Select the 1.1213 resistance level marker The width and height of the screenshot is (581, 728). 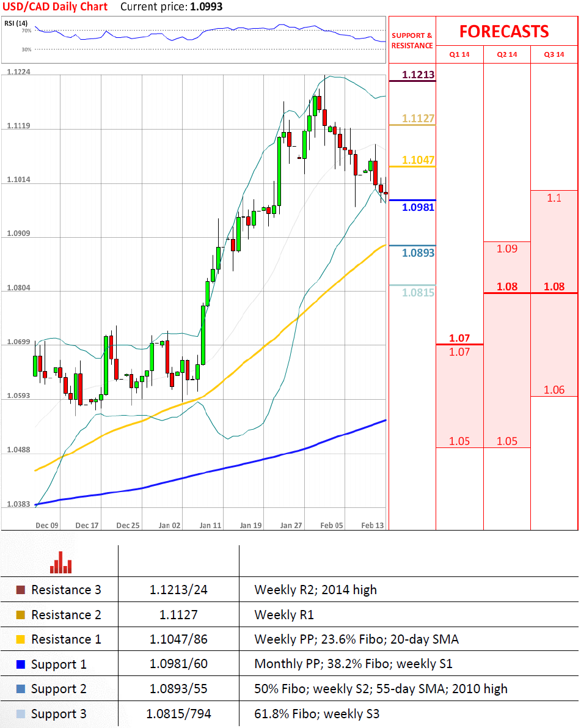[x=418, y=75]
